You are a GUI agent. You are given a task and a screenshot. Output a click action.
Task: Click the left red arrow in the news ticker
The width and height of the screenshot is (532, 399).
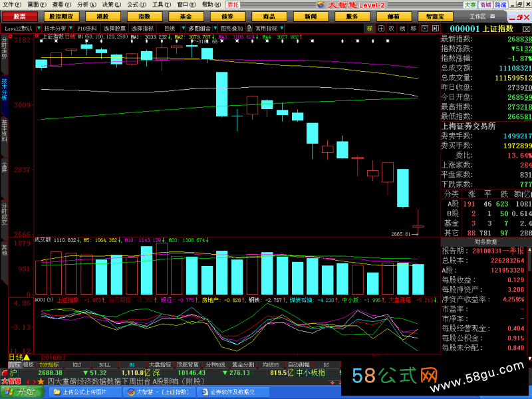(x=28, y=382)
